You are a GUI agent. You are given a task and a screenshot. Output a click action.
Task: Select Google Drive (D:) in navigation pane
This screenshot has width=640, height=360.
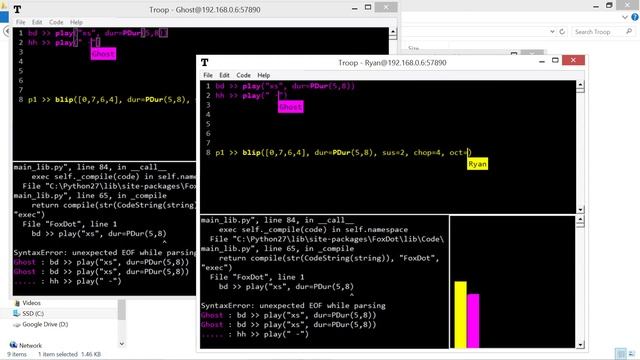point(45,324)
